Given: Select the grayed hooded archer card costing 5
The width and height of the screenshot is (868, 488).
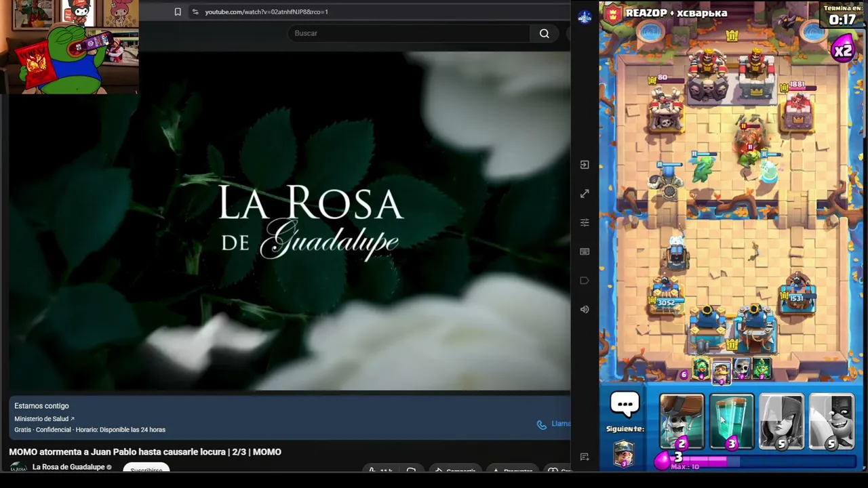Looking at the screenshot, I should pos(782,422).
